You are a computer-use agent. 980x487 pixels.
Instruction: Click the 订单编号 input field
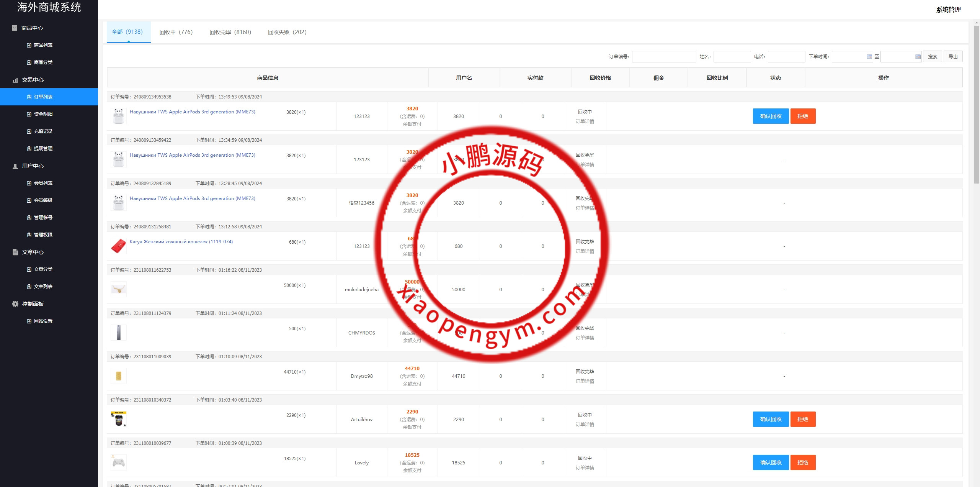pos(664,57)
